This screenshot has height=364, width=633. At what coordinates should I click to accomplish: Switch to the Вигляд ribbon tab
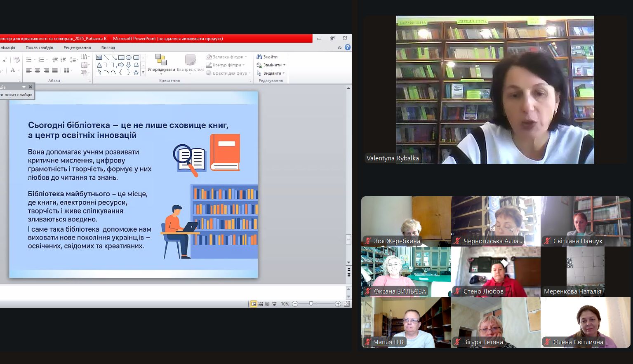[x=108, y=48]
